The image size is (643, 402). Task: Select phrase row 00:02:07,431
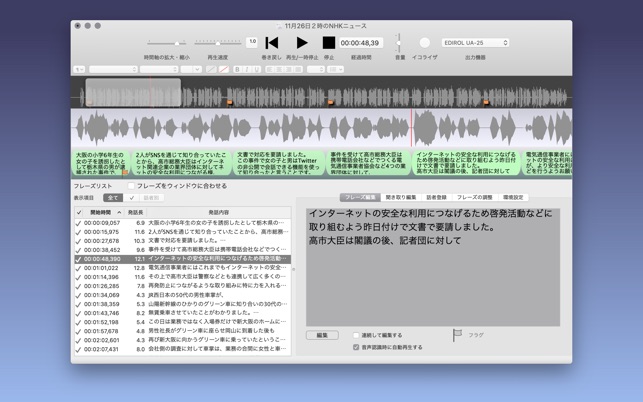[x=183, y=349]
